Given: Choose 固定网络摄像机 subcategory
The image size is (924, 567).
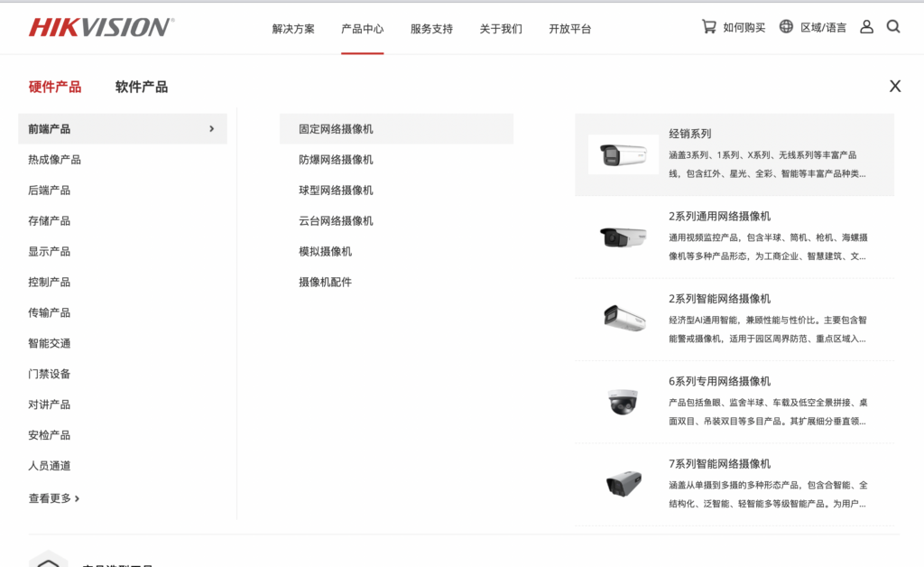Looking at the screenshot, I should (396, 128).
